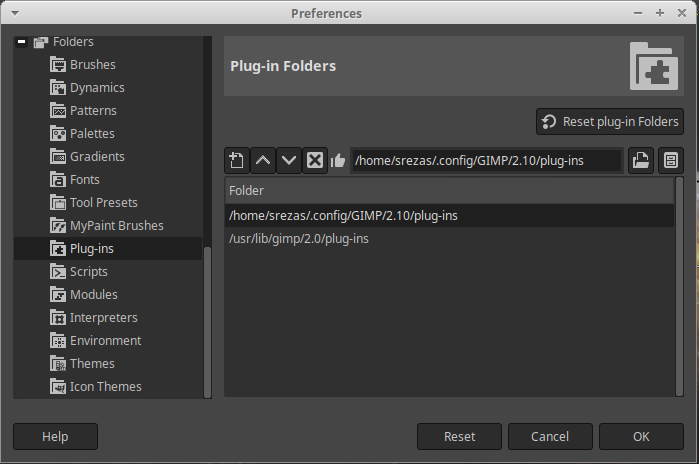Click the Modules folder icon in tree
Viewport: 699px width, 464px height.
58,295
